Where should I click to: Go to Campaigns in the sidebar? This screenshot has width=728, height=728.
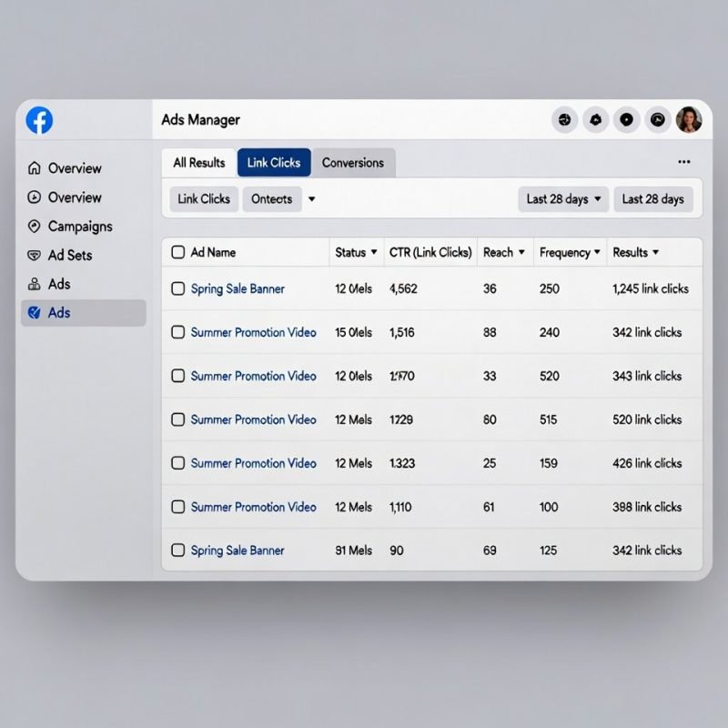(70, 227)
